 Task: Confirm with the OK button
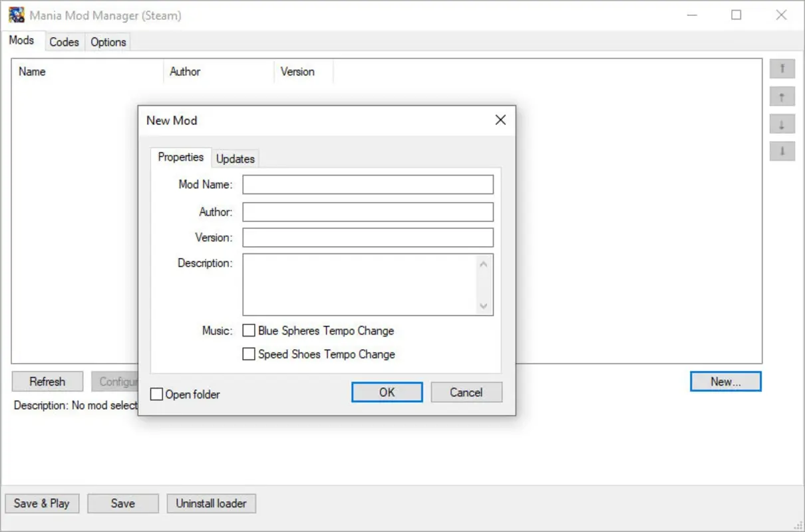[387, 392]
